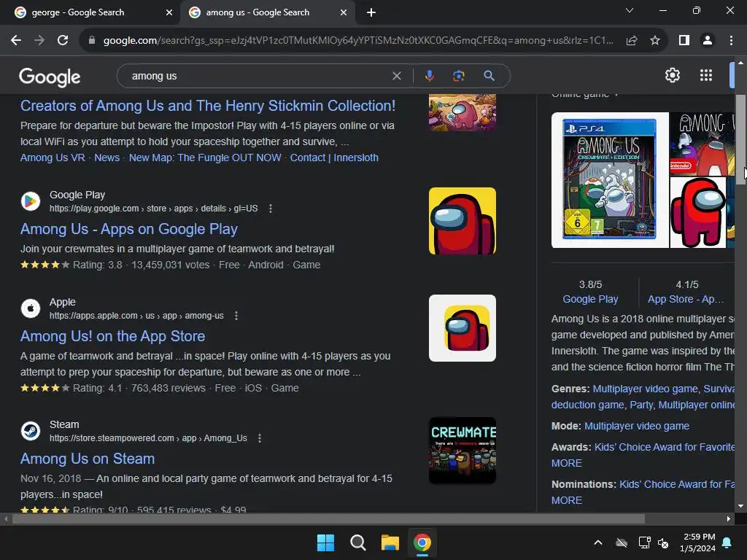Open File Explorer from the taskbar
This screenshot has height=560, width=747.
(x=390, y=542)
